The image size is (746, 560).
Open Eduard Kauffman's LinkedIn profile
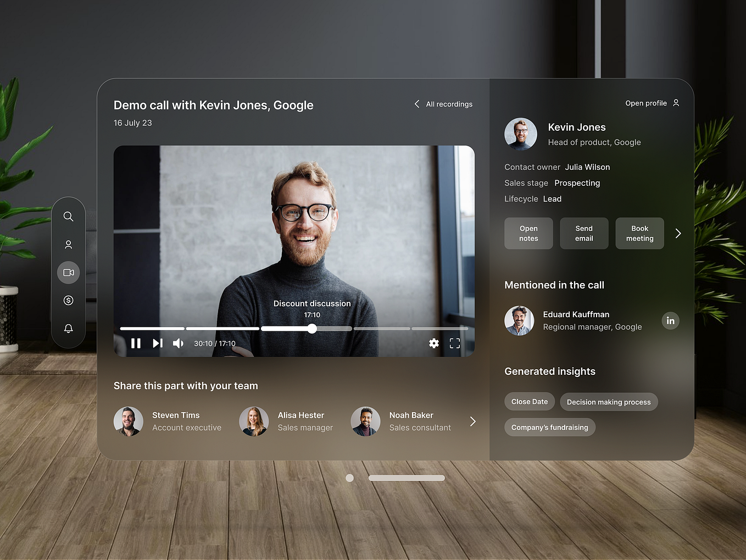click(x=670, y=320)
